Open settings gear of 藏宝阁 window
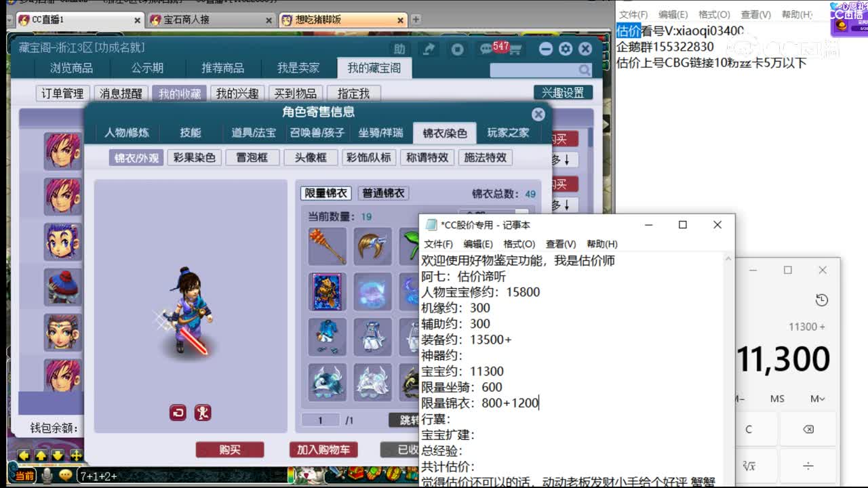The width and height of the screenshot is (868, 488). (x=566, y=49)
